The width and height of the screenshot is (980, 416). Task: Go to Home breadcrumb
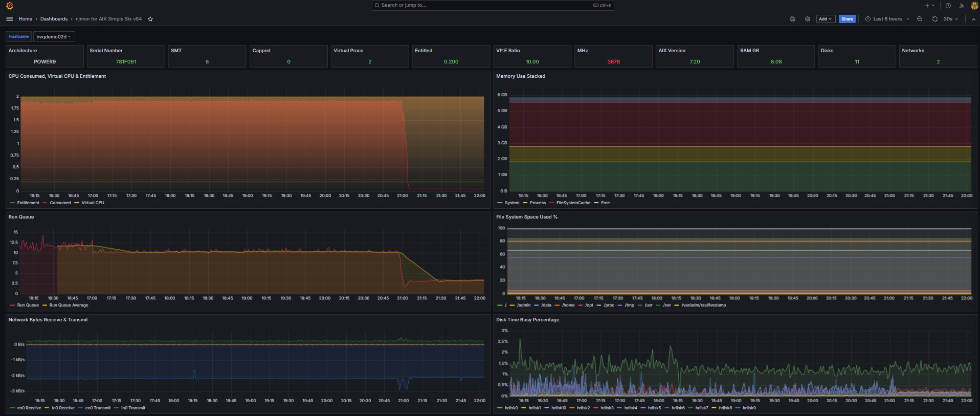(x=26, y=19)
